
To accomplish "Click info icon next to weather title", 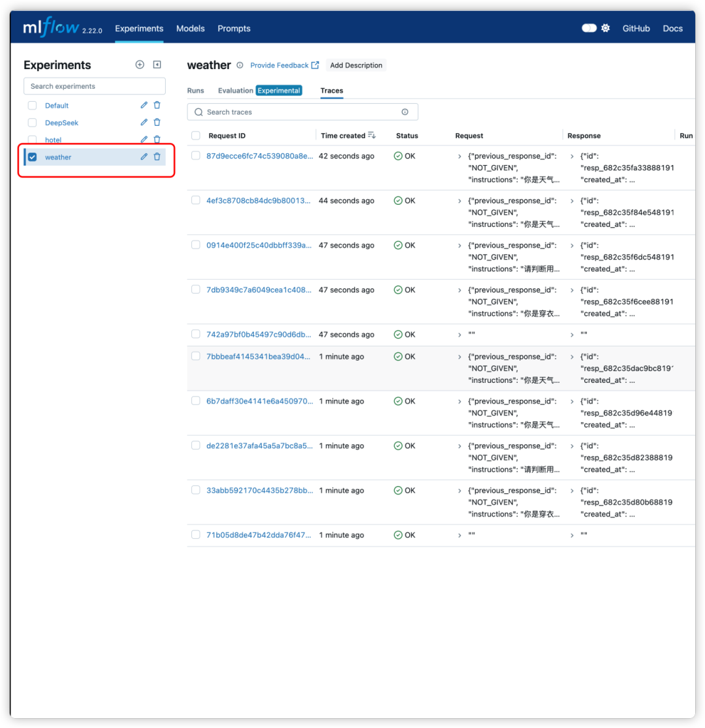I will pyautogui.click(x=240, y=65).
